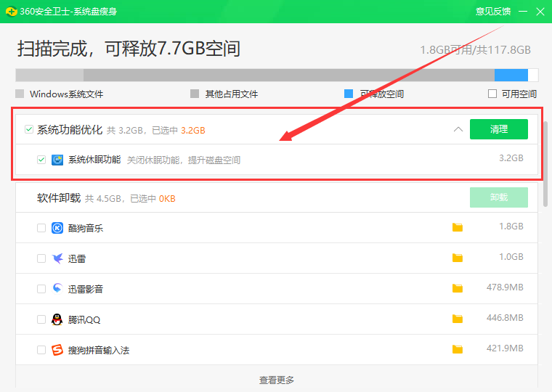
Task: Open the 意见反馈 feedback link
Action: [493, 12]
